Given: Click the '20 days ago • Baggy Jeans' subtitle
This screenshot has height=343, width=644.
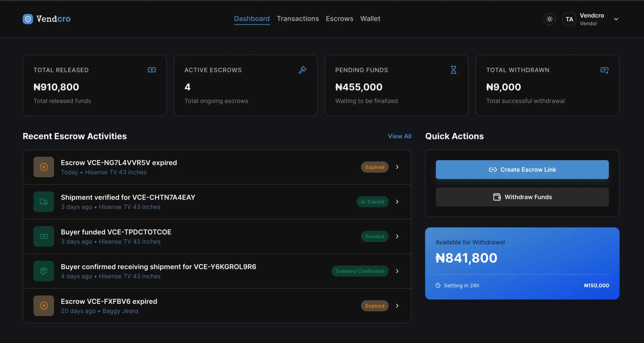Looking at the screenshot, I should click(100, 311).
